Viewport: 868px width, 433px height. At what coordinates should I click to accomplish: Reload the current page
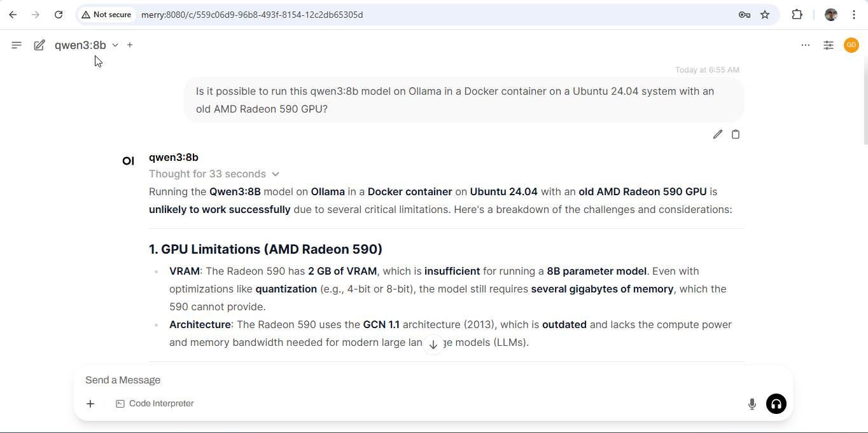(x=59, y=15)
